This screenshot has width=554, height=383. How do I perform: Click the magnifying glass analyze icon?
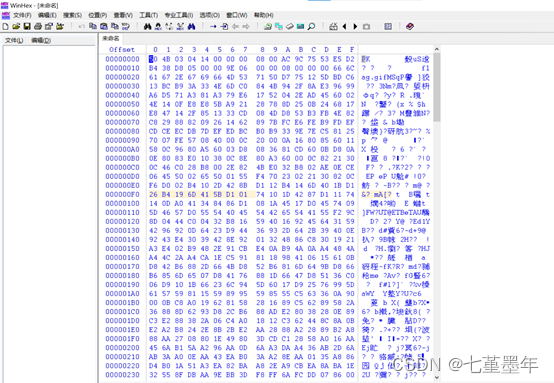click(x=311, y=26)
